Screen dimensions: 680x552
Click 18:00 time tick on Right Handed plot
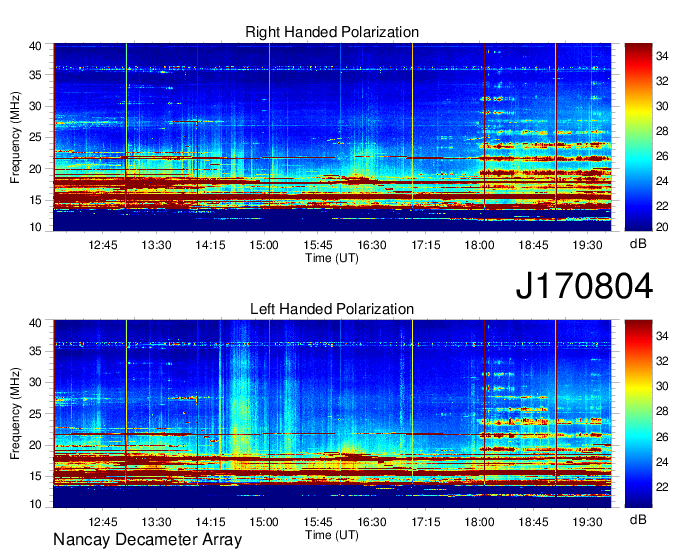(479, 245)
